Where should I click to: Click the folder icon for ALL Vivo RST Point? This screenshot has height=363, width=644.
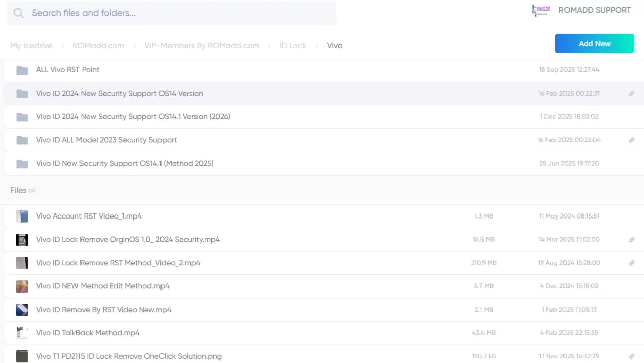coord(22,70)
